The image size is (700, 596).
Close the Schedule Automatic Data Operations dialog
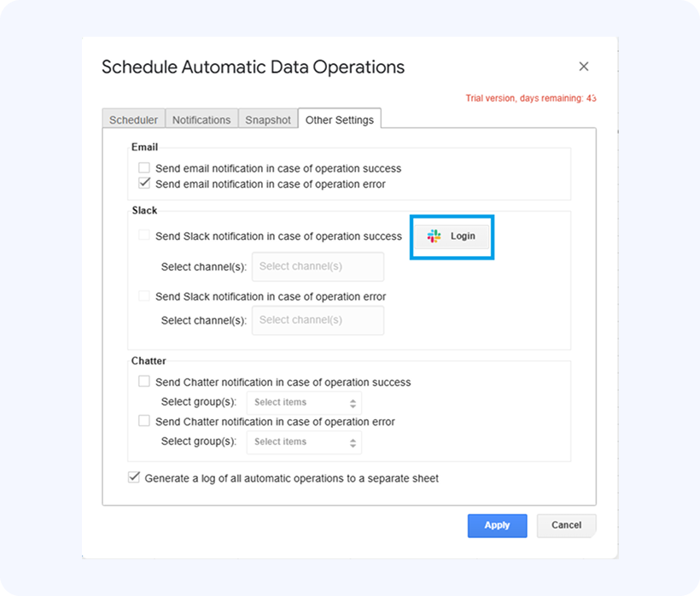point(584,67)
